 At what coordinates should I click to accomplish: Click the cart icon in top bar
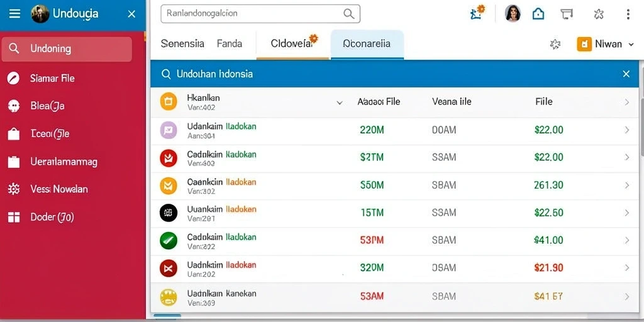click(x=567, y=14)
